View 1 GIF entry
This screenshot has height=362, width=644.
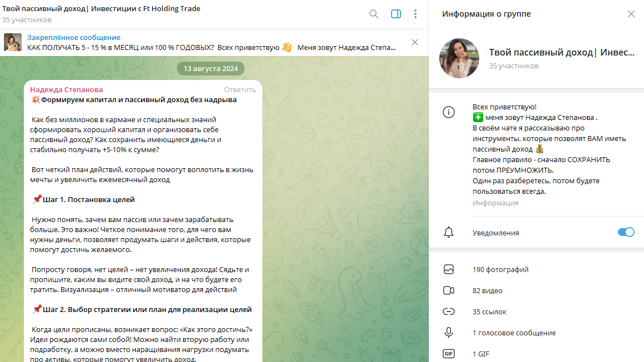pos(480,354)
